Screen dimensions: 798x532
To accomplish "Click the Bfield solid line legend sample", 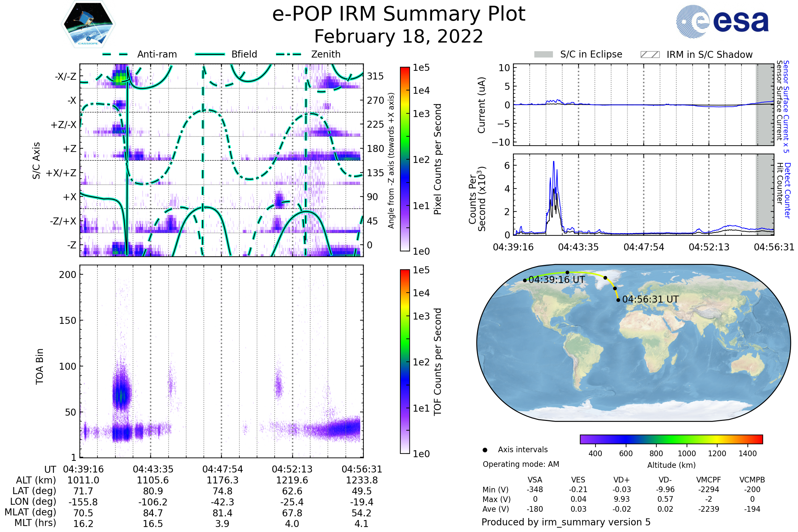I will tap(210, 54).
